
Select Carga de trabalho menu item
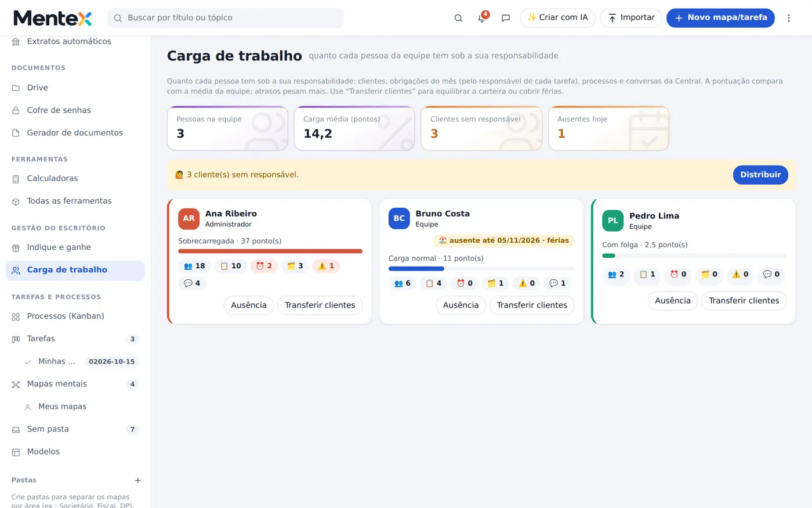tap(75, 270)
